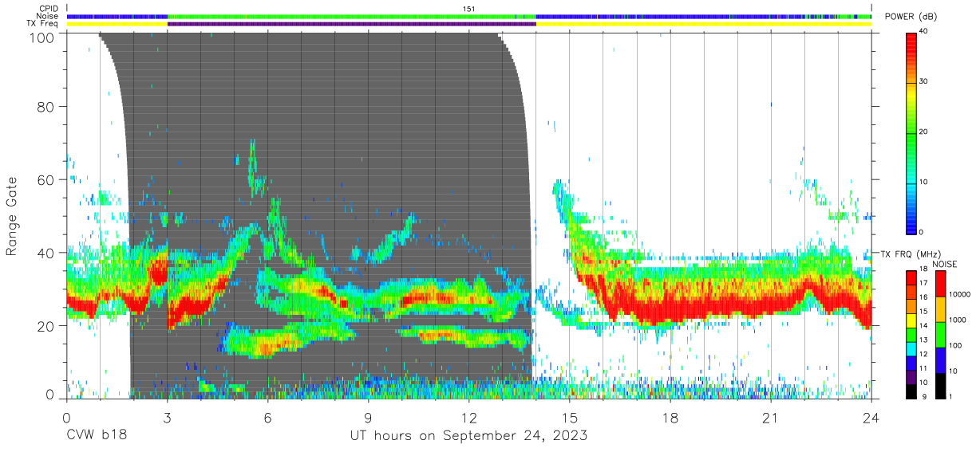
Task: Click UT hour tick '24'
Action: 871,418
